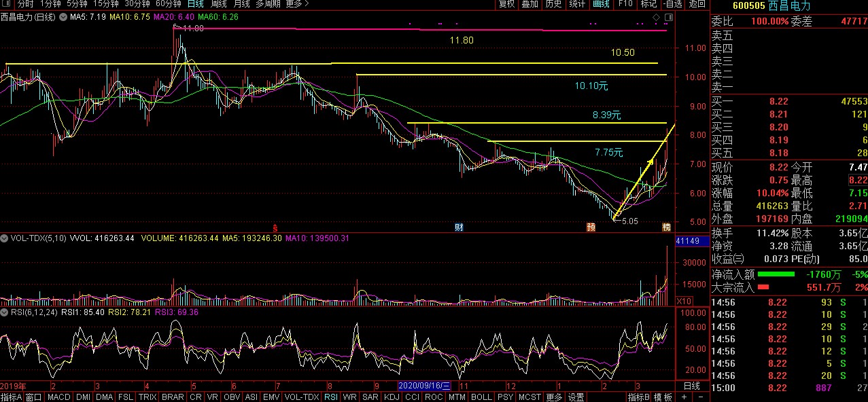Switch indicator to TRIX
868x402 pixels.
(x=147, y=397)
